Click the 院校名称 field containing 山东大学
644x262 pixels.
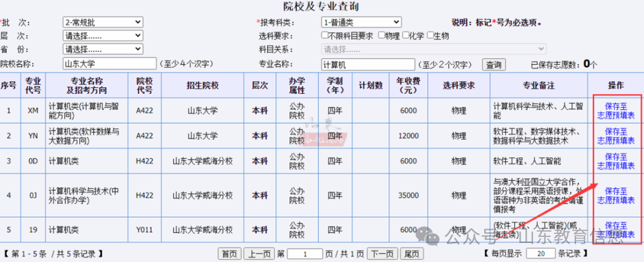click(x=109, y=64)
